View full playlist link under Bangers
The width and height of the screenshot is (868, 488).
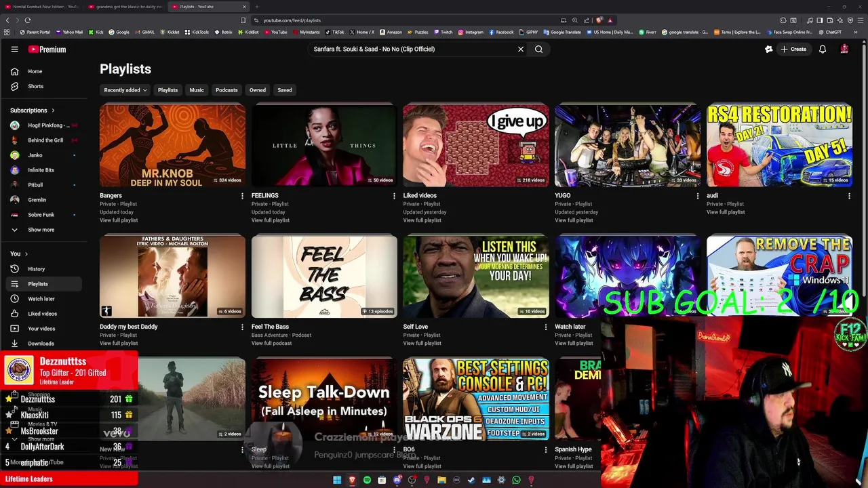(x=119, y=220)
